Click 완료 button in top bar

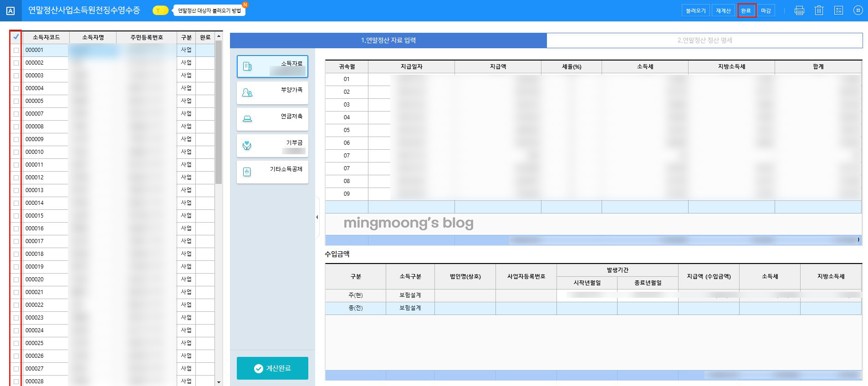(x=746, y=10)
